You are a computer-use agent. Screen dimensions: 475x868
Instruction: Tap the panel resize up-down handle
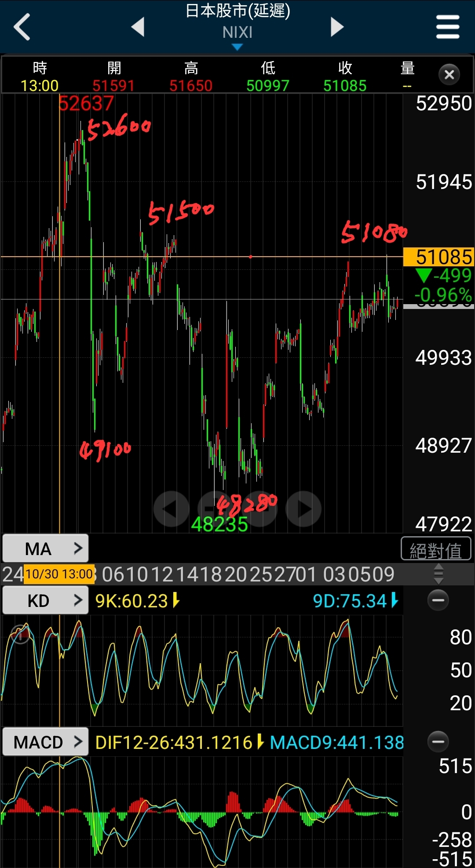[438, 574]
